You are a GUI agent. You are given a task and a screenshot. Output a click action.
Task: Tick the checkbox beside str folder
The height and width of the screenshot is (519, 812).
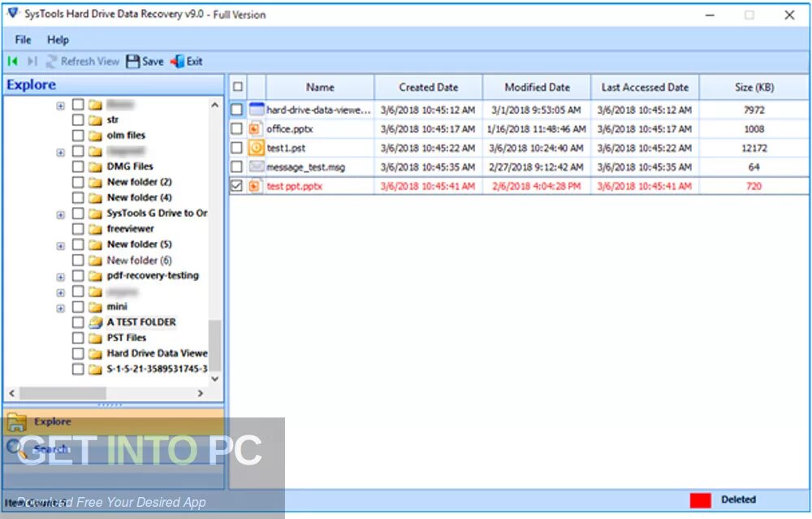[x=78, y=119]
